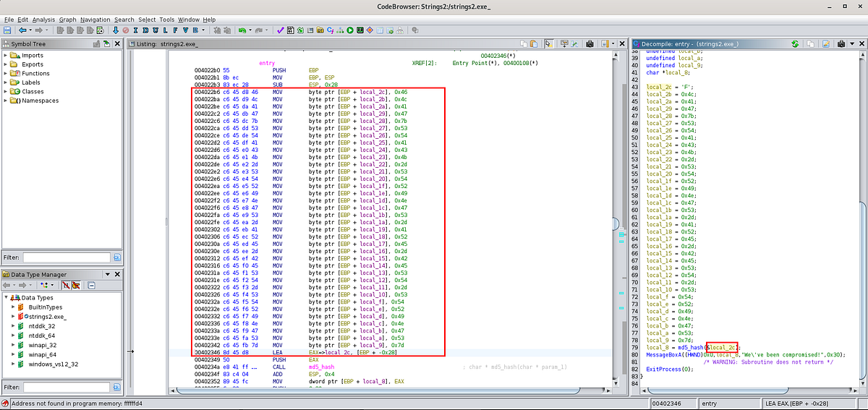Click the Symbol Tree filter field

tap(67, 257)
